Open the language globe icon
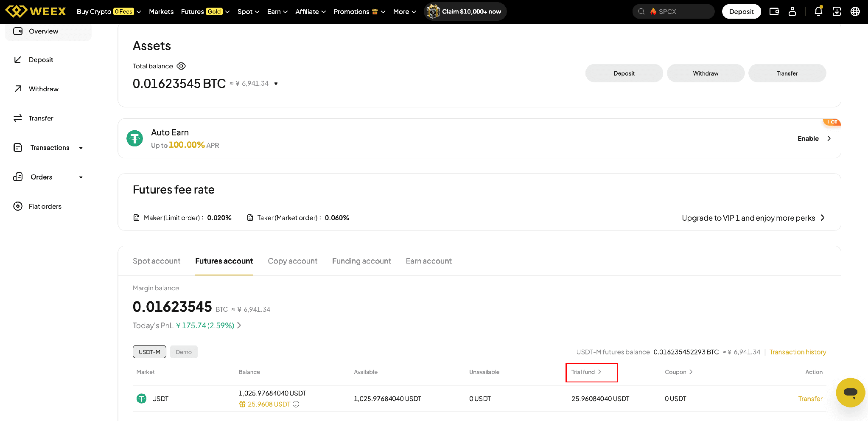Viewport: 868px width, 421px height. pos(855,11)
